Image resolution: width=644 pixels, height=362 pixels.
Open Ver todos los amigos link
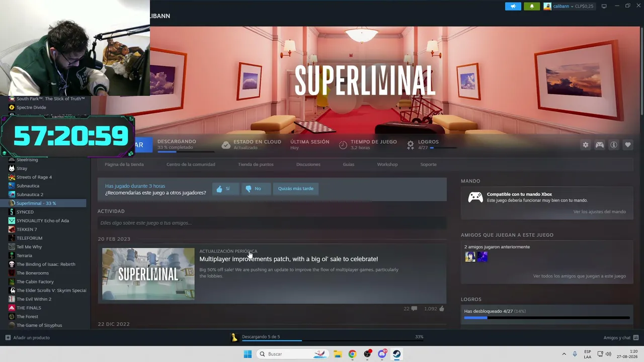tap(580, 276)
